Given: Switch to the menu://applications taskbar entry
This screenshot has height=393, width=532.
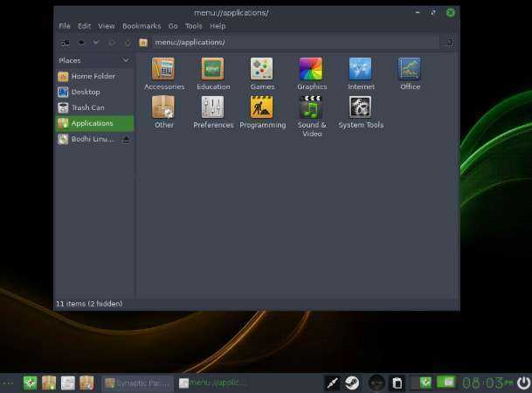Looking at the screenshot, I should point(212,383).
